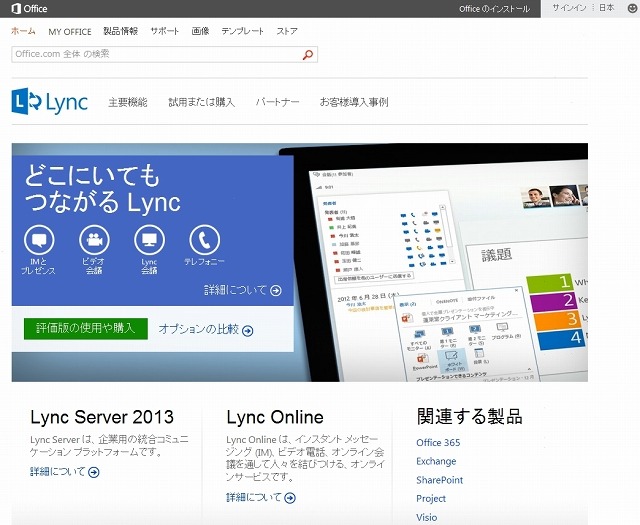Click the green 評価版の使用や購入 button
The height and width of the screenshot is (525, 640).
coord(86,329)
